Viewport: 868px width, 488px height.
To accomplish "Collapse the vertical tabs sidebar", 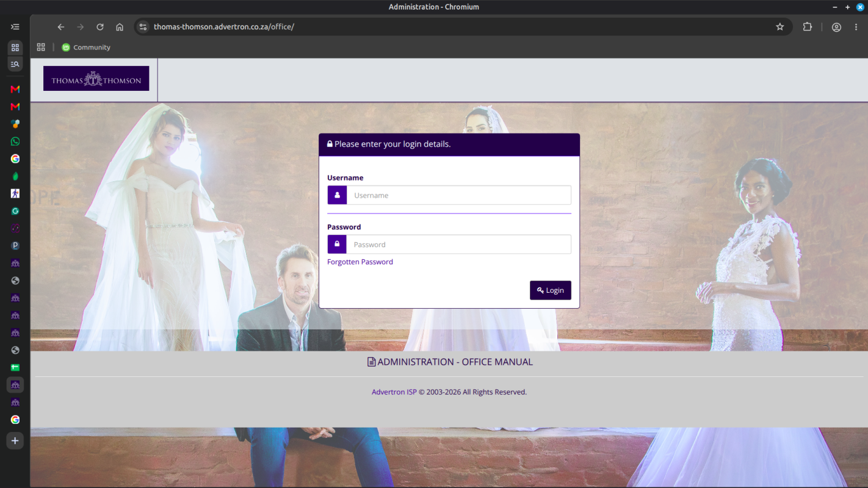I will (x=15, y=27).
